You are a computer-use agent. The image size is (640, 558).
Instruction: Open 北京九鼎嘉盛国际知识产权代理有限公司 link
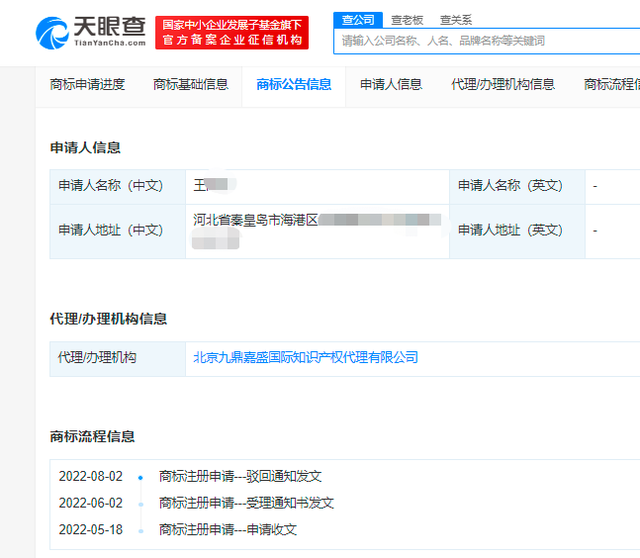[x=306, y=358]
